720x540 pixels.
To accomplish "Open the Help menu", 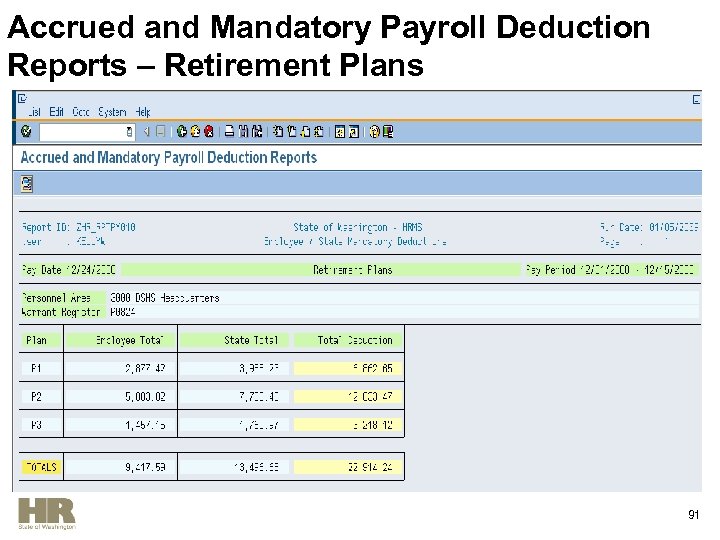I will 143,112.
